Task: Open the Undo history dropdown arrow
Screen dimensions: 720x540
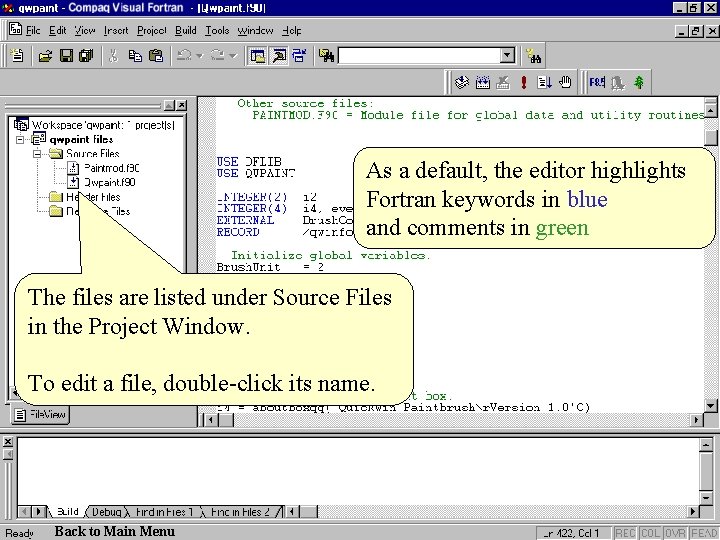Action: pyautogui.click(x=200, y=56)
